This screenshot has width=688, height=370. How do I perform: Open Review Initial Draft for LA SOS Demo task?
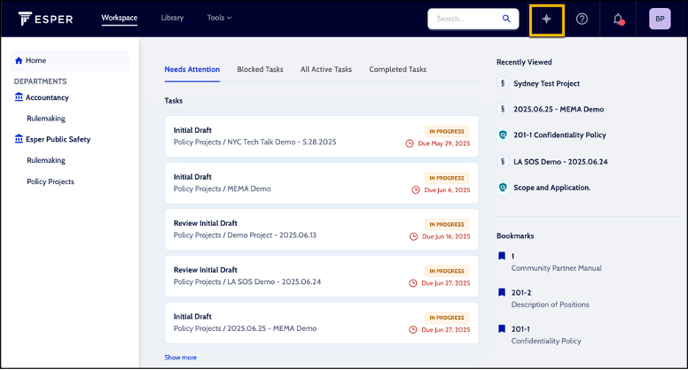(322, 276)
